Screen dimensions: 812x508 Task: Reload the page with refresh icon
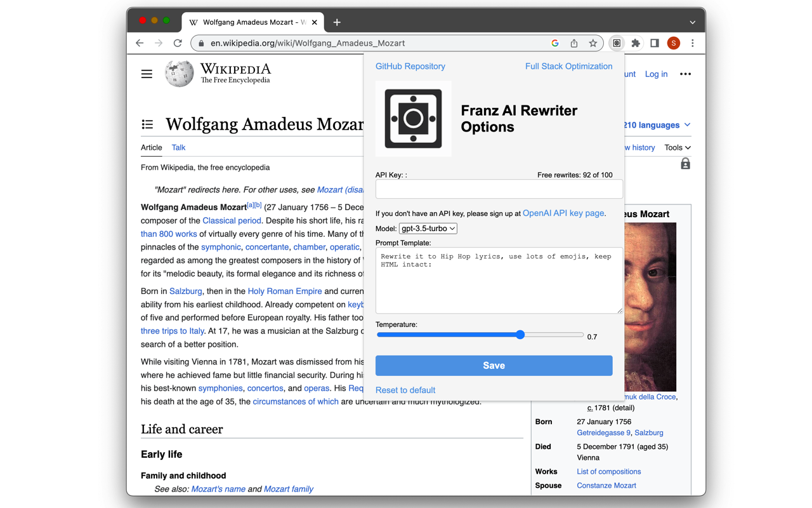coord(178,43)
